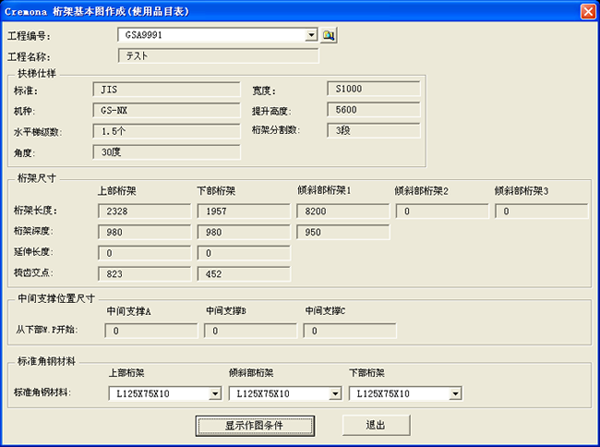600x447 pixels.
Task: Click the 角度 field showing 30度
Action: (x=165, y=152)
